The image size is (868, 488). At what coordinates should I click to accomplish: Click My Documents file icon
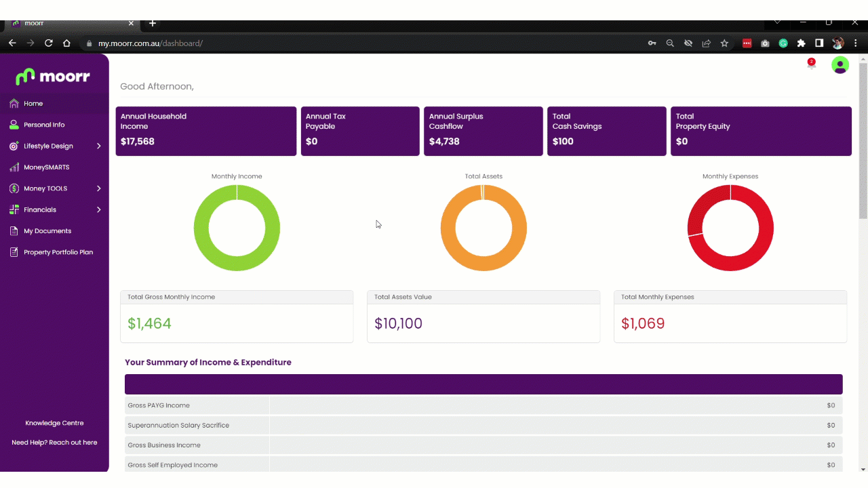(x=14, y=231)
